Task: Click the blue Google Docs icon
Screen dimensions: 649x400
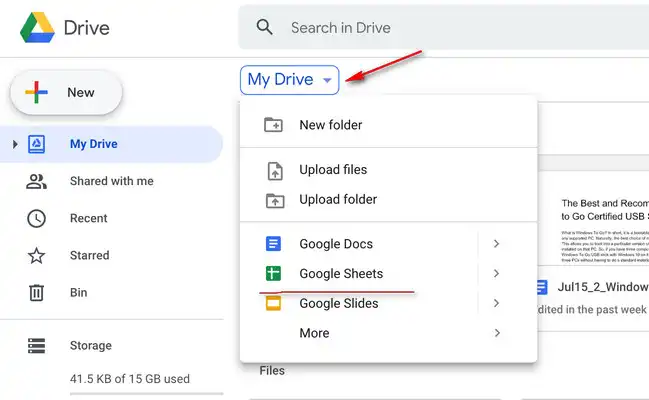Action: [x=273, y=243]
